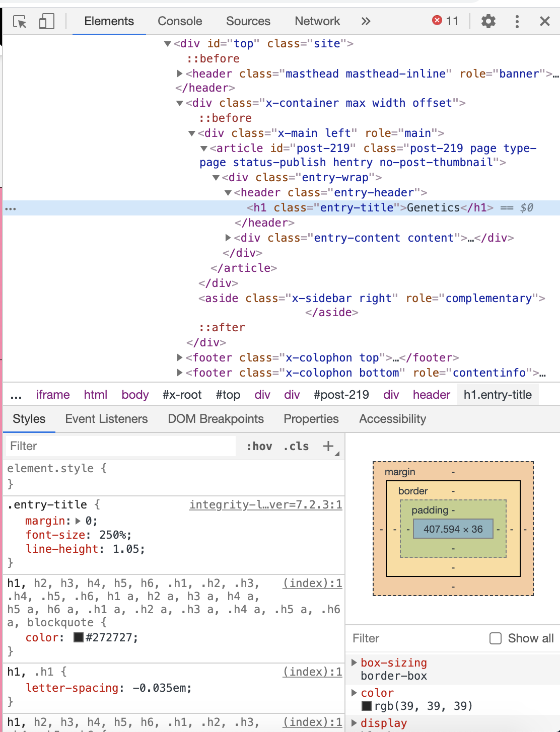Toggle the device toolbar icon
This screenshot has width=560, height=732.
point(46,22)
